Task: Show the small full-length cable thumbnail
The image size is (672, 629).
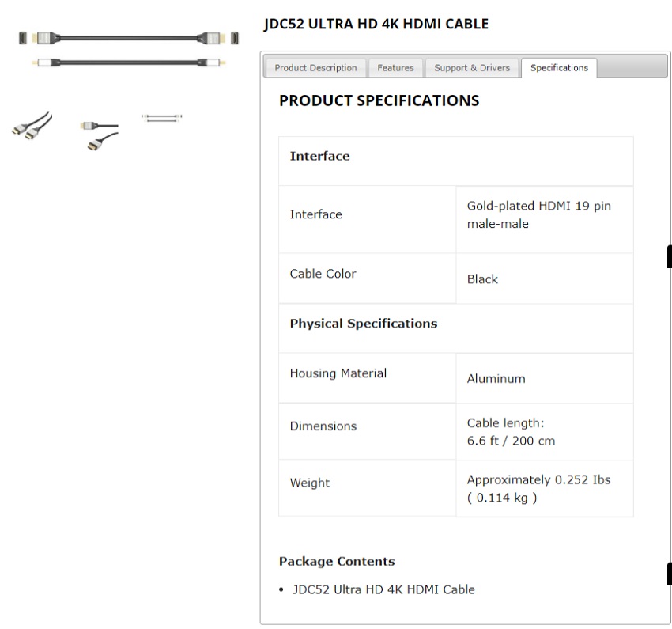Action: (162, 118)
